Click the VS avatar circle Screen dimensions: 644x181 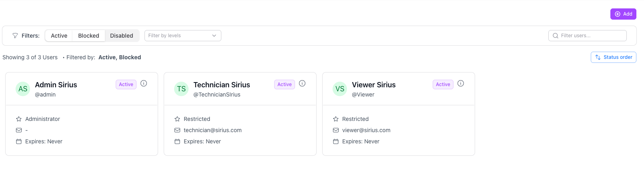340,89
